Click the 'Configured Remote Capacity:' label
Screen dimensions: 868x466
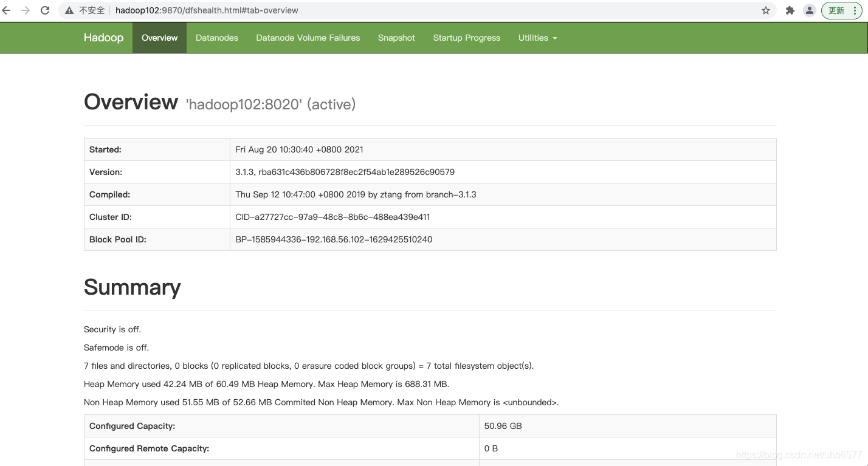pos(150,448)
